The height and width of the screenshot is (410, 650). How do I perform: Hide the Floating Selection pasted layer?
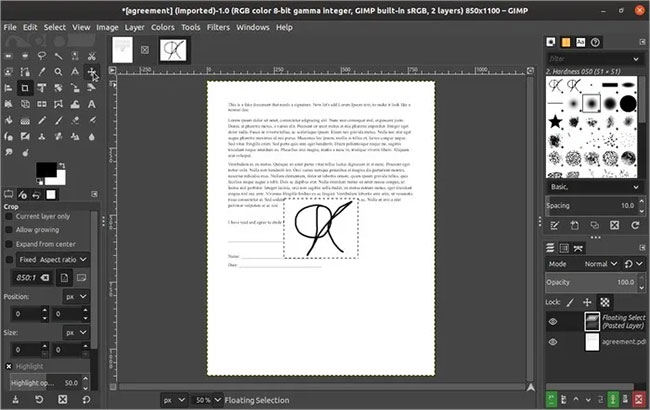click(x=553, y=322)
